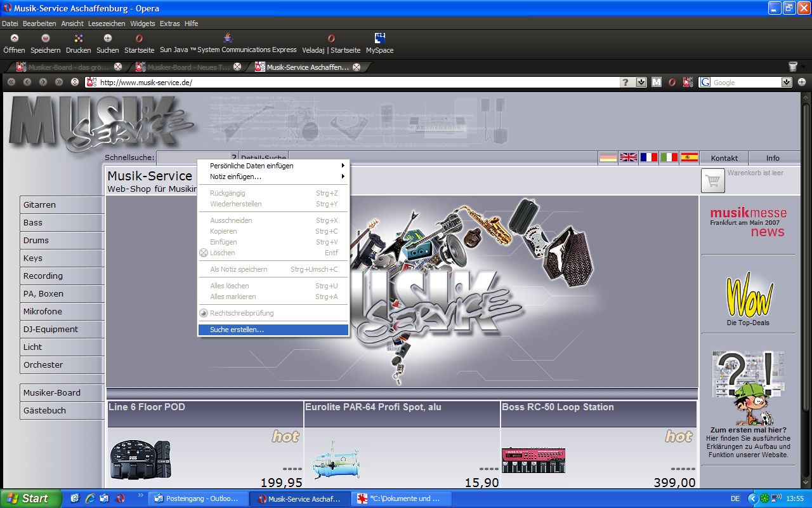The width and height of the screenshot is (812, 508).
Task: Open the Lesezeichen menu
Action: 107,23
